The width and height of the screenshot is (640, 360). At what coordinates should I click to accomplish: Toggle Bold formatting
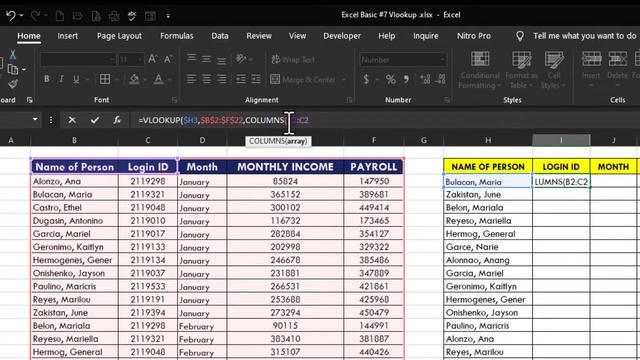point(47,79)
